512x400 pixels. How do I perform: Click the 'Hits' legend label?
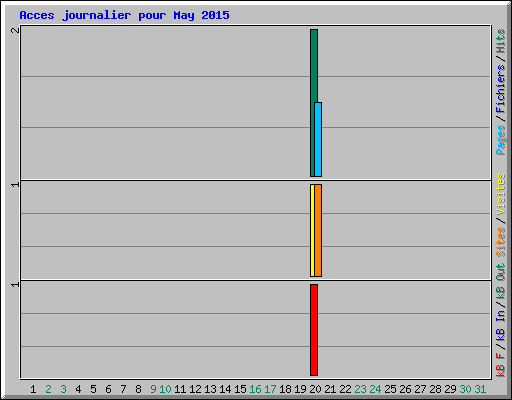click(501, 41)
